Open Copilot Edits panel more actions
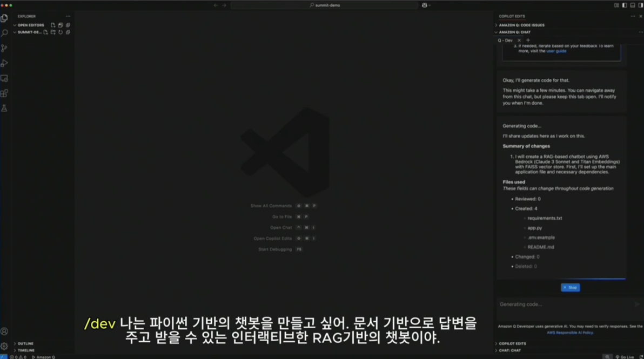This screenshot has height=359, width=644. pos(633,16)
